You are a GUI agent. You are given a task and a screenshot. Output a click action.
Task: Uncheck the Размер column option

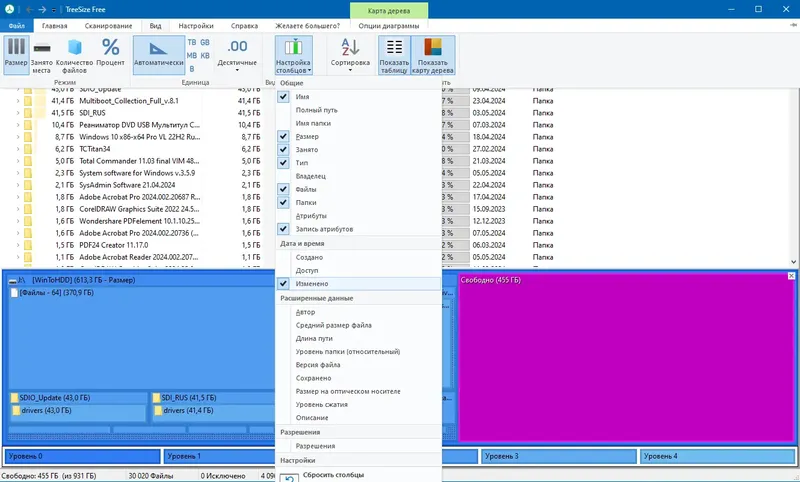tap(283, 136)
